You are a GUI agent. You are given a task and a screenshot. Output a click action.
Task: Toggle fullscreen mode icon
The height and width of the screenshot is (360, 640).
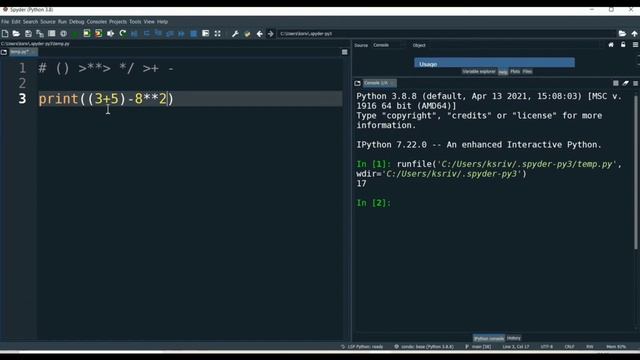tap(218, 34)
